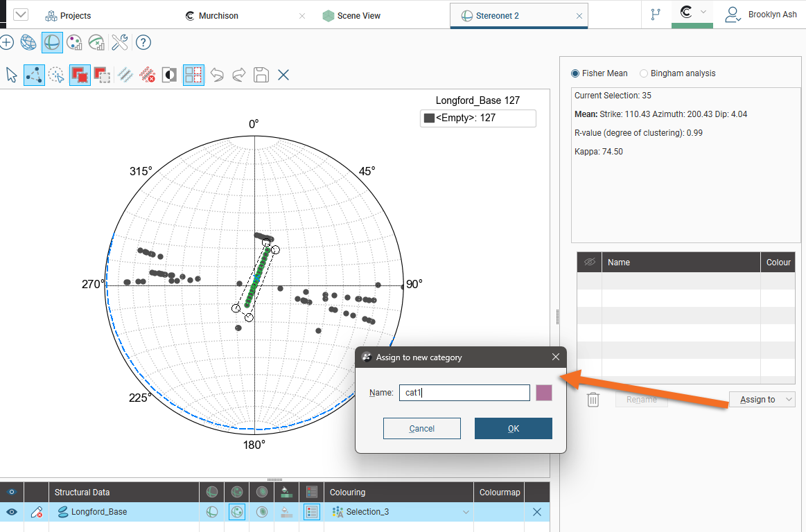Click the Rename button
The width and height of the screenshot is (806, 532).
pyautogui.click(x=642, y=400)
